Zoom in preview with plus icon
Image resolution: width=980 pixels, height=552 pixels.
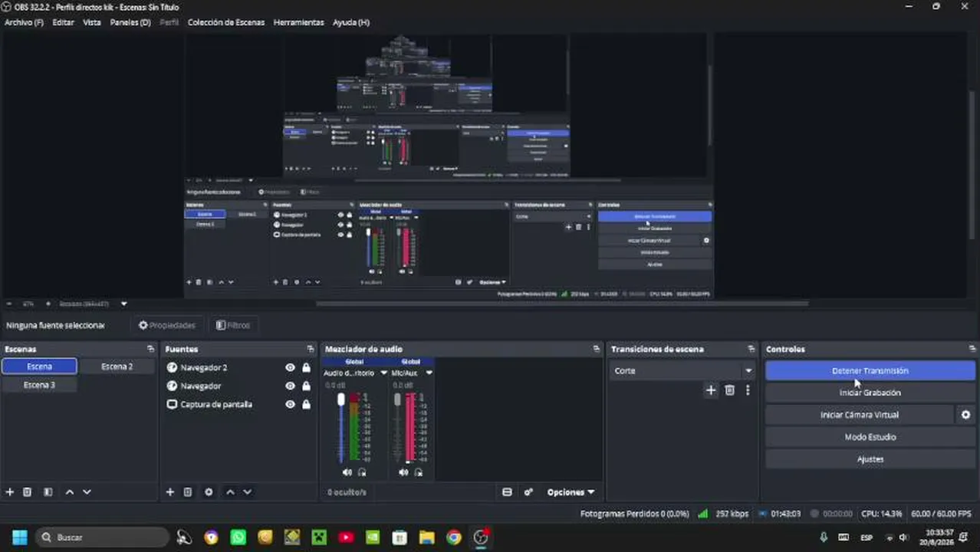pos(48,304)
